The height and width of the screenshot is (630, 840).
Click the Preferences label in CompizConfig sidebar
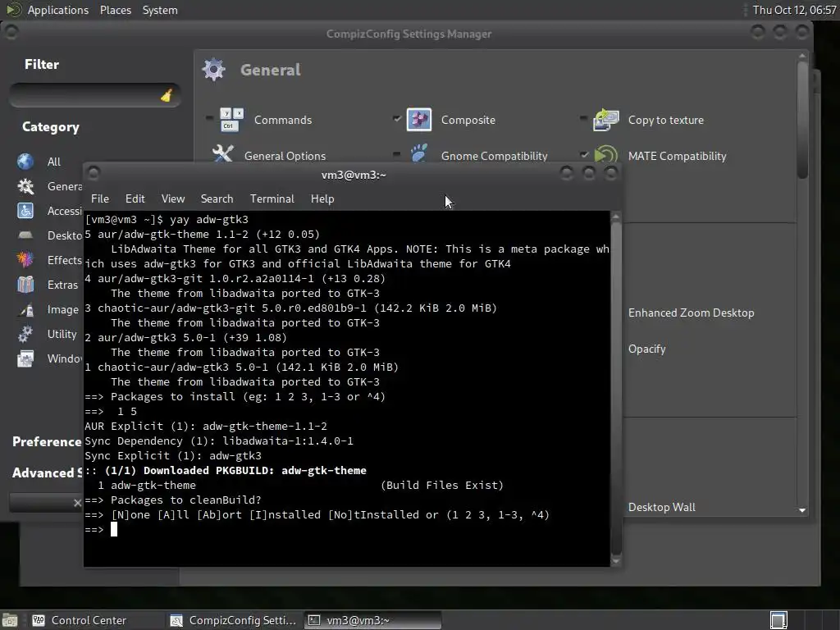47,442
